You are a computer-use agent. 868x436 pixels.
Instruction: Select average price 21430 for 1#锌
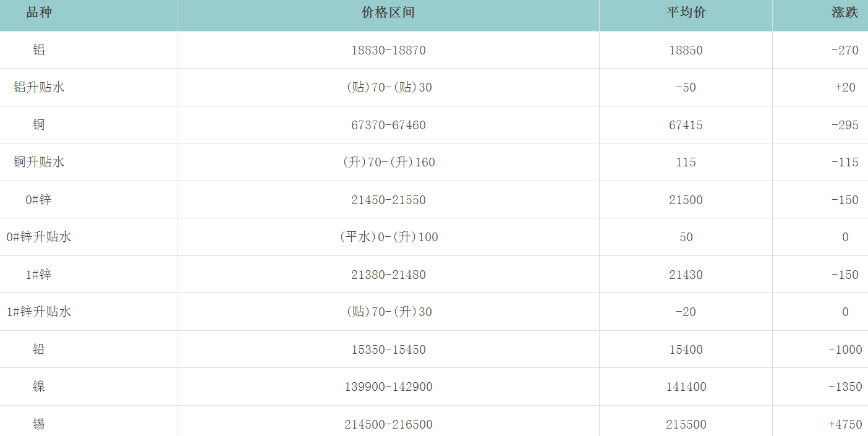coord(686,275)
